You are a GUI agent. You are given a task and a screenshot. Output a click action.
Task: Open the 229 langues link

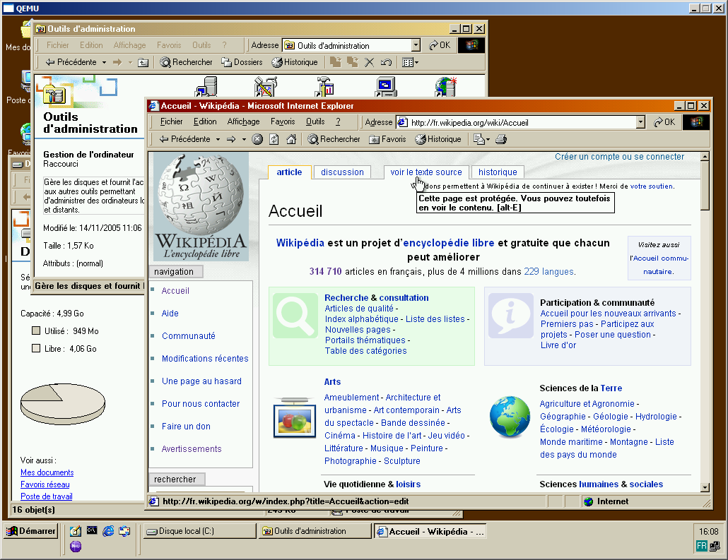coord(548,271)
